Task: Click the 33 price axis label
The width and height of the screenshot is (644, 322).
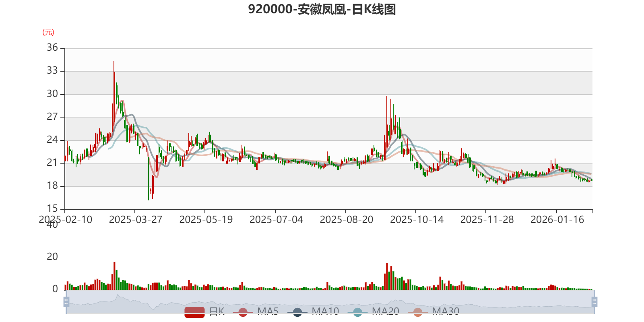Action: click(52, 71)
